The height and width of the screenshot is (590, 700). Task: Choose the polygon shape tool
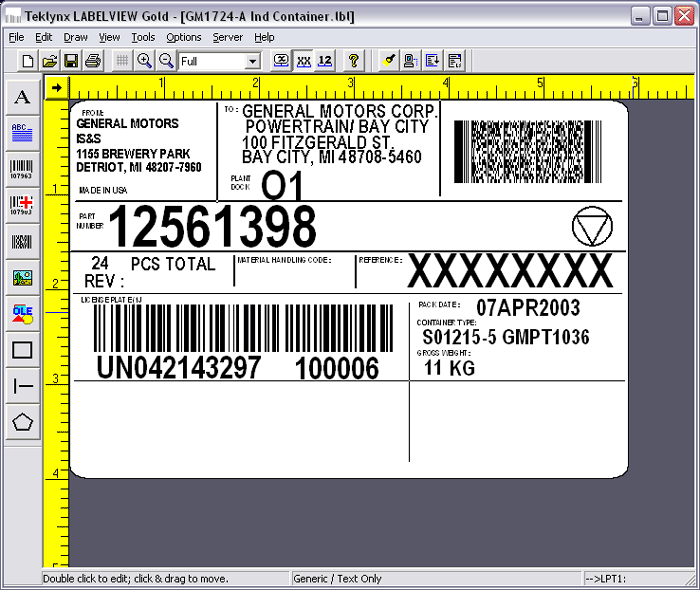[22, 422]
